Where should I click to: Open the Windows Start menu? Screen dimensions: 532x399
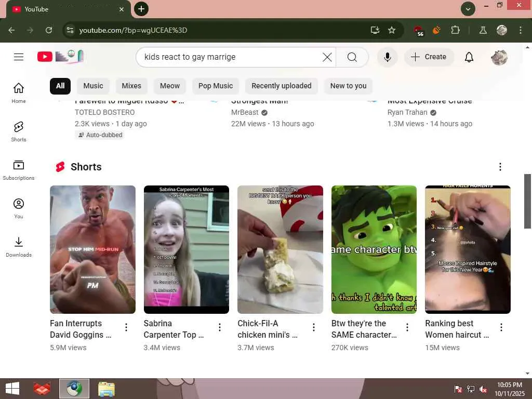coord(12,389)
